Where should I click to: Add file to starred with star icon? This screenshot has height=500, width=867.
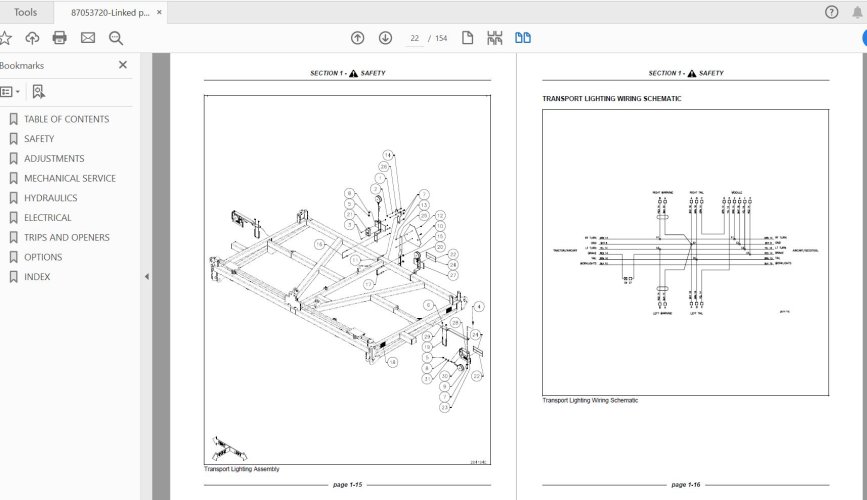coord(5,38)
